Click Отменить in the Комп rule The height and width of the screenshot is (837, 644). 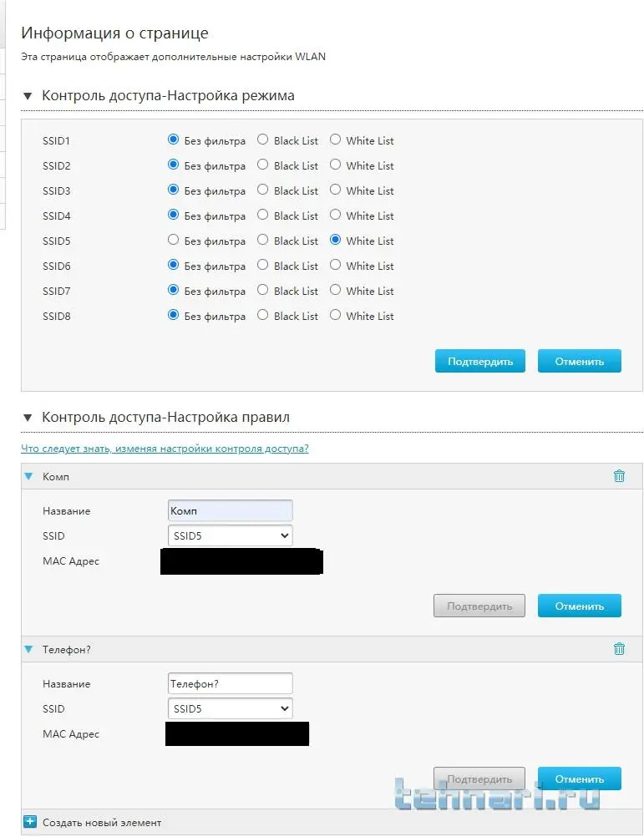point(580,606)
